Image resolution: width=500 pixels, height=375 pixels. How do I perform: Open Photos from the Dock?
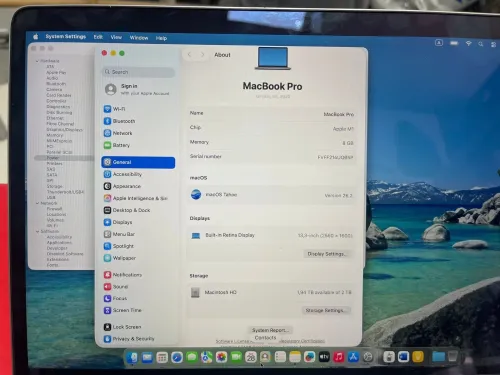click(x=221, y=357)
